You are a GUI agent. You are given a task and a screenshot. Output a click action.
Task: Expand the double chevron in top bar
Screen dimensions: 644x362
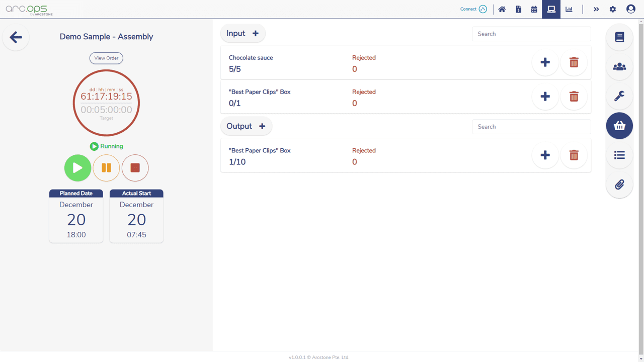coord(596,9)
